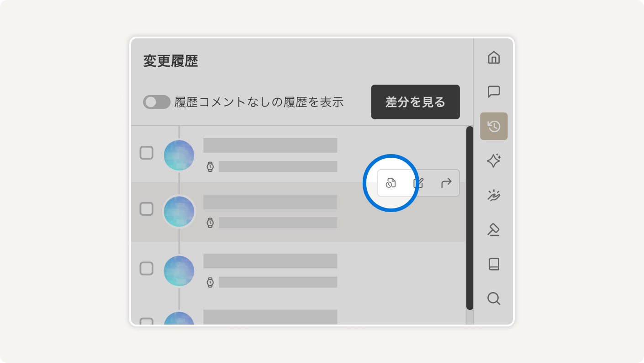Click the magnifier search icon
This screenshot has height=363, width=644.
pyautogui.click(x=494, y=299)
